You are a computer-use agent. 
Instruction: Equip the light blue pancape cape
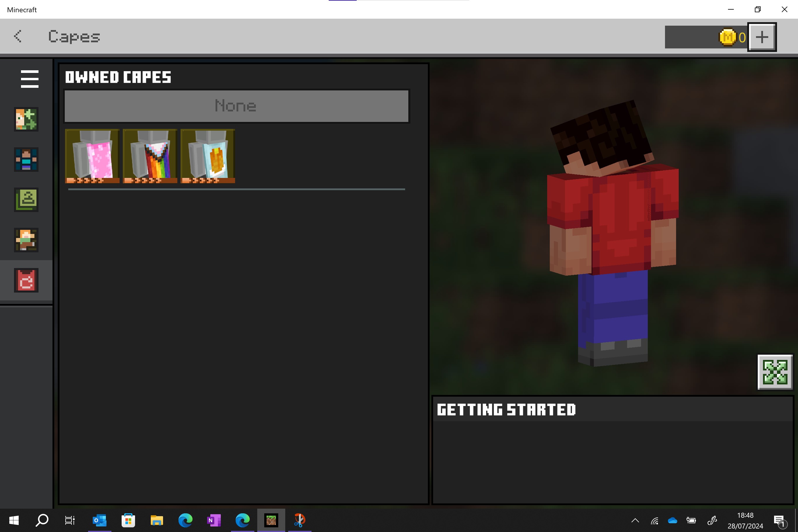[x=208, y=156]
